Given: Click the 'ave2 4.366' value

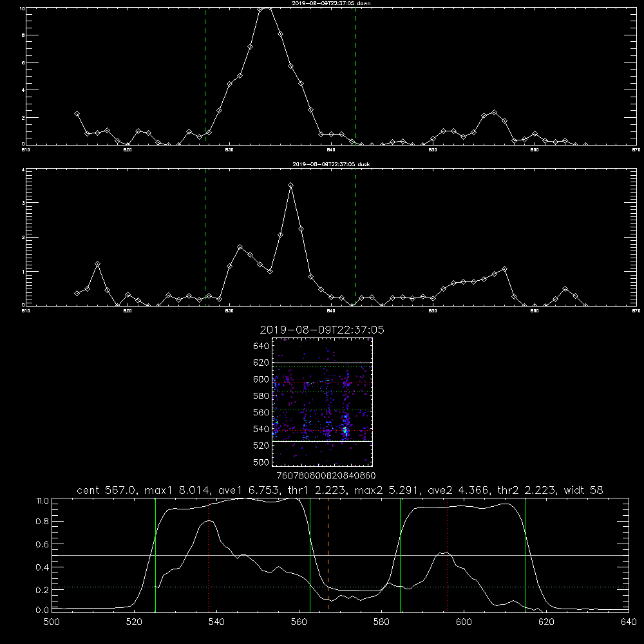Looking at the screenshot, I should pos(459,490).
